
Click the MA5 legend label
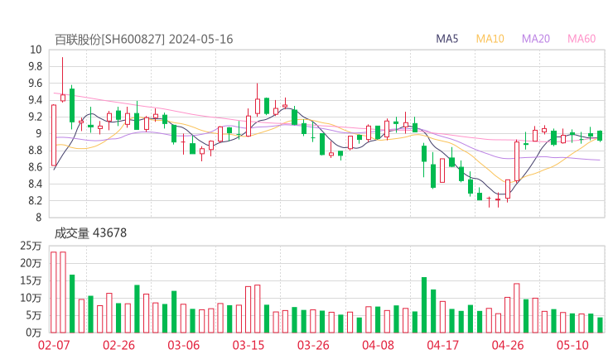point(446,39)
